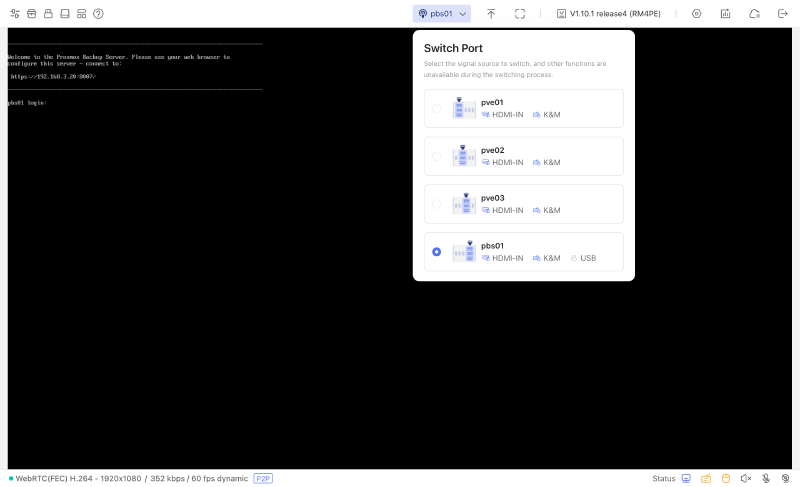This screenshot has height=487, width=800.
Task: Click the pbs01 login prompt in terminal
Action: [27, 103]
